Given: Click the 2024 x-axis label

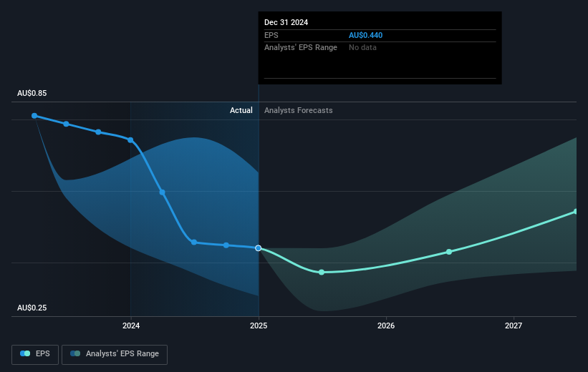Looking at the screenshot, I should 131,326.
